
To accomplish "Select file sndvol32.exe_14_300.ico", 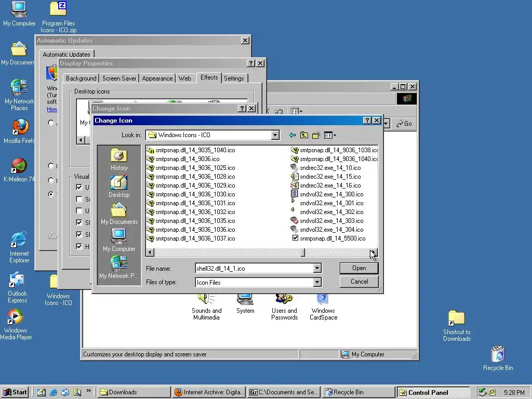I will click(x=327, y=194).
